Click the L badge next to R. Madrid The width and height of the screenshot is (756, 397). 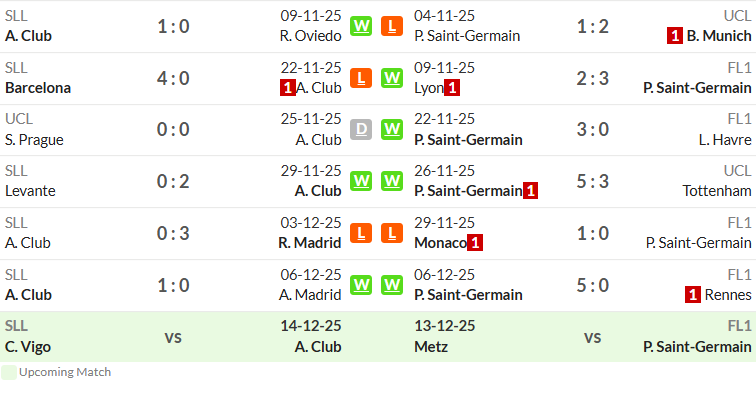pyautogui.click(x=361, y=233)
